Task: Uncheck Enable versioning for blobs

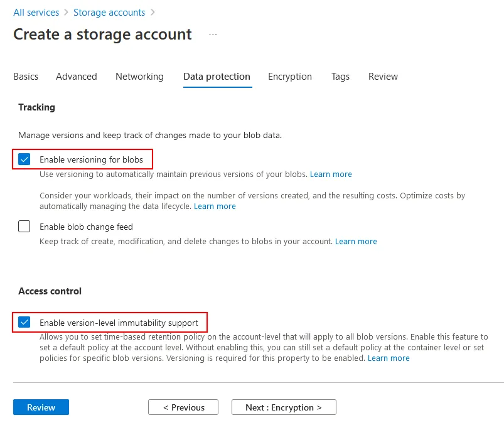Action: pos(24,159)
